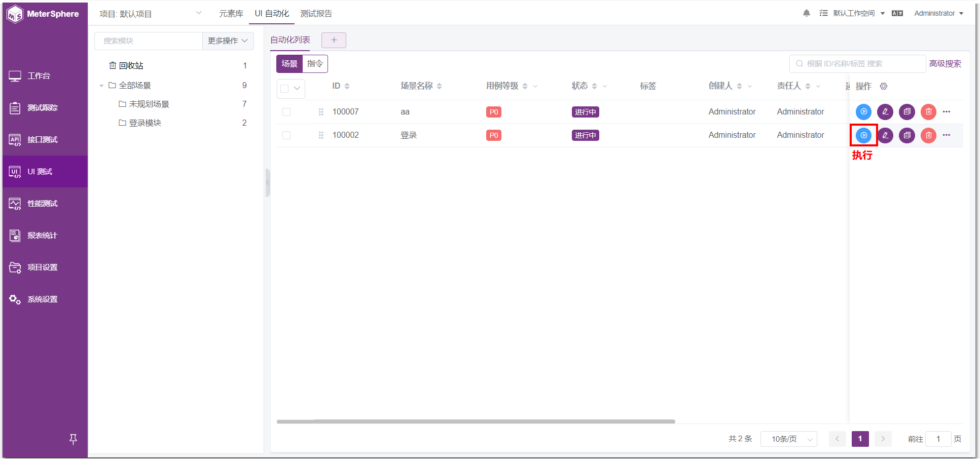The width and height of the screenshot is (980, 462).
Task: Focus the 根据 ID/名称/标签 搜索 field
Action: [858, 64]
